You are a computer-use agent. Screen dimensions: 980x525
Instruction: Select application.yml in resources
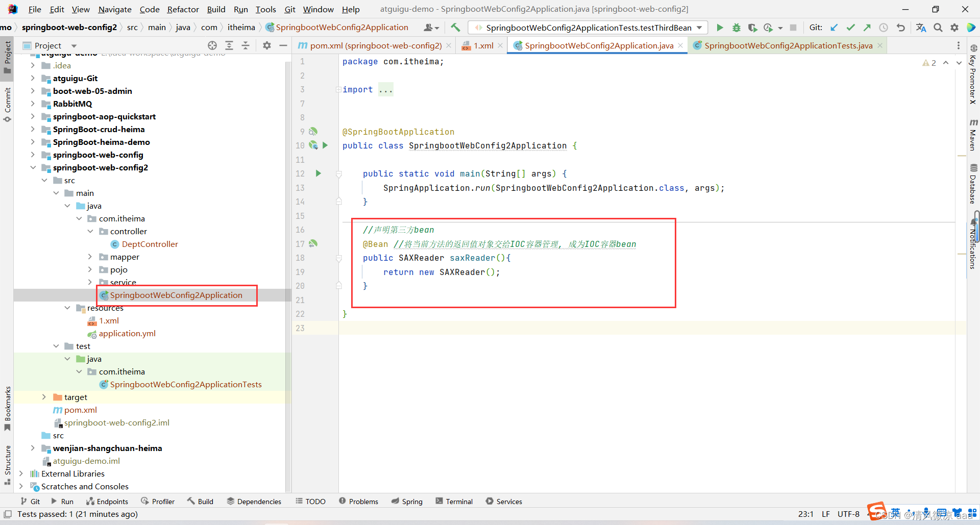coord(127,333)
